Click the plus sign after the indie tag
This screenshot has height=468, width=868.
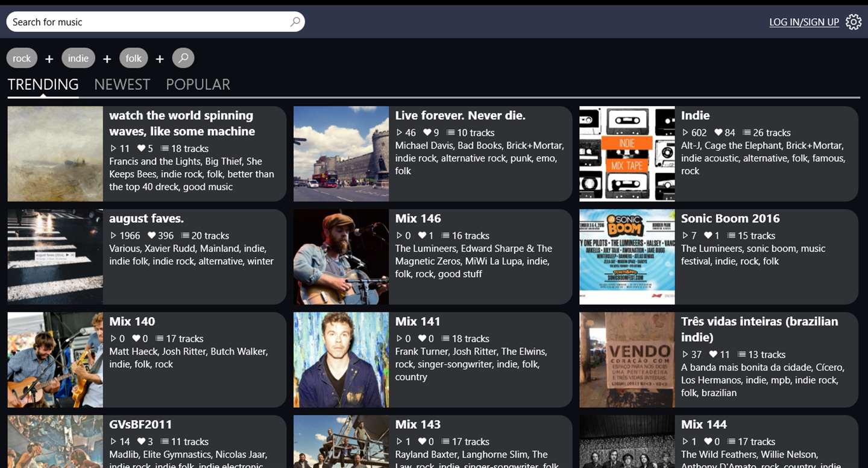107,58
